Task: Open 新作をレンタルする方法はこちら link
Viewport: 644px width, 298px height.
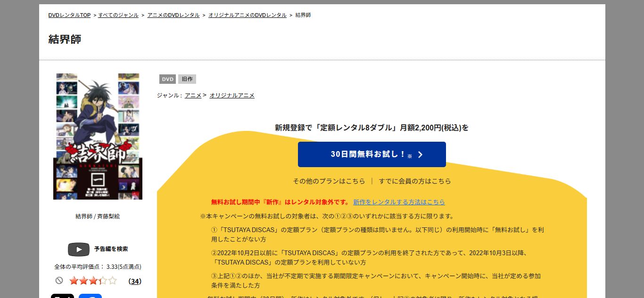Action: coord(399,202)
